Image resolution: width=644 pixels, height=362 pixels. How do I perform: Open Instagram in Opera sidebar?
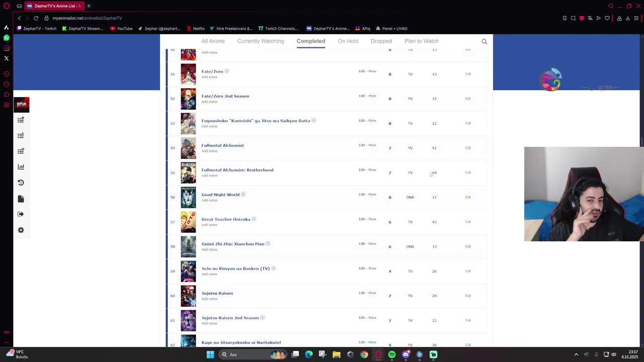7,48
